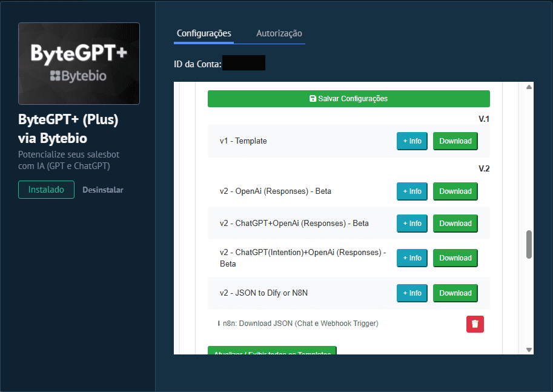
Task: Click the V.2 section heading
Action: tap(484, 168)
